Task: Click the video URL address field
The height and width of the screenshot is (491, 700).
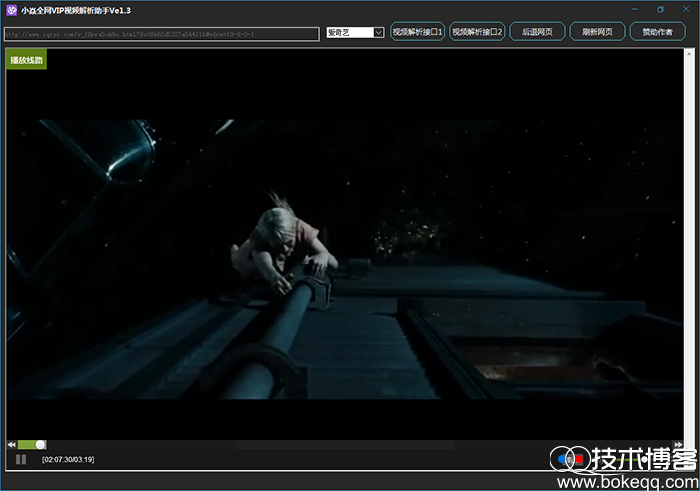Action: click(160, 33)
